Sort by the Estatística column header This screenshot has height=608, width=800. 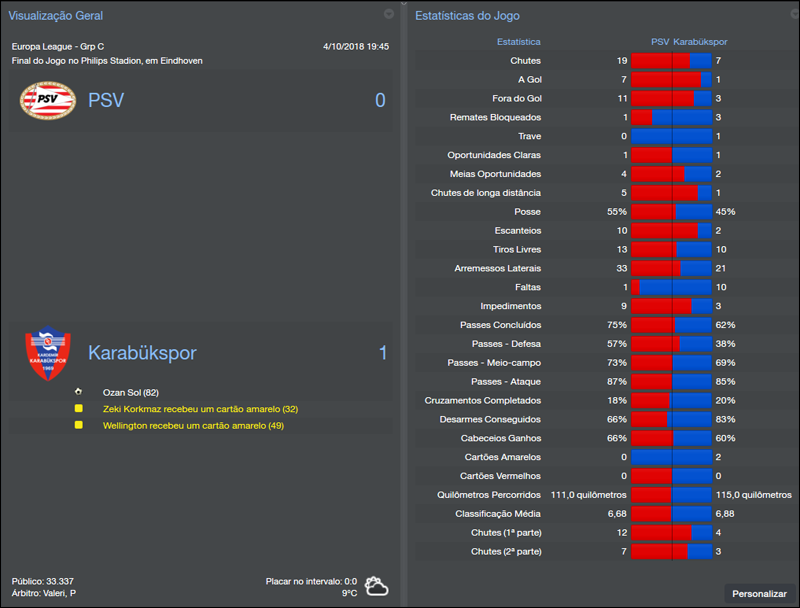coord(518,42)
